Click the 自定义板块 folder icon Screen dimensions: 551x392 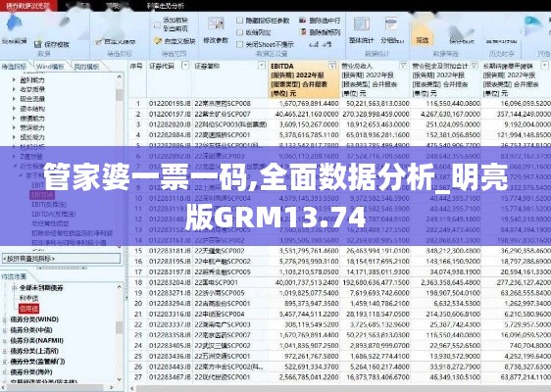pyautogui.click(x=158, y=41)
